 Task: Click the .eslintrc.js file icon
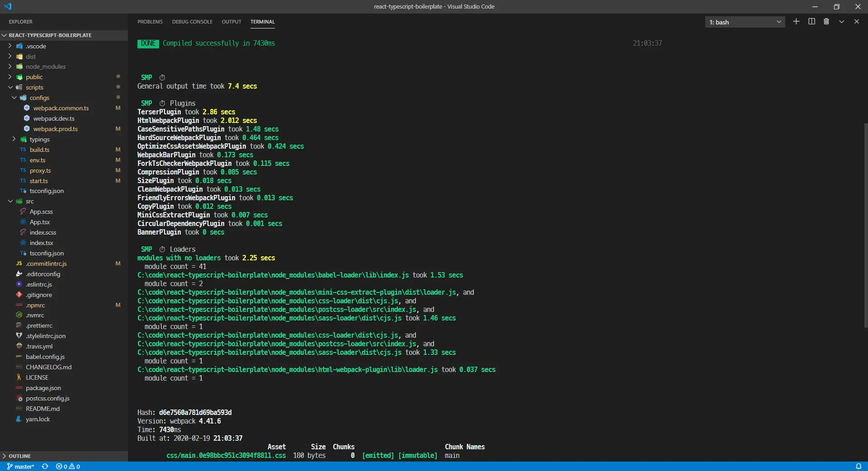(19, 284)
